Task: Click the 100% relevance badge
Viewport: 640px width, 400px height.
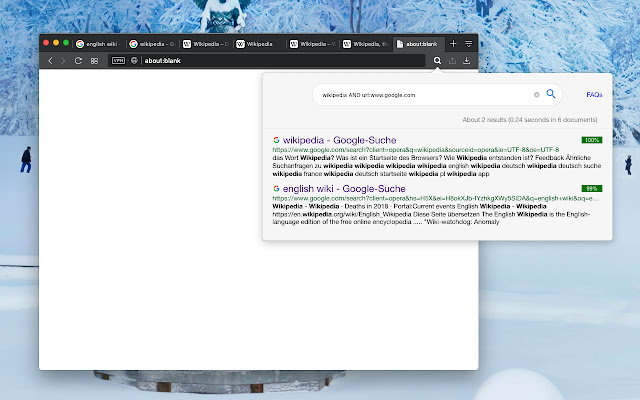Action: (591, 140)
